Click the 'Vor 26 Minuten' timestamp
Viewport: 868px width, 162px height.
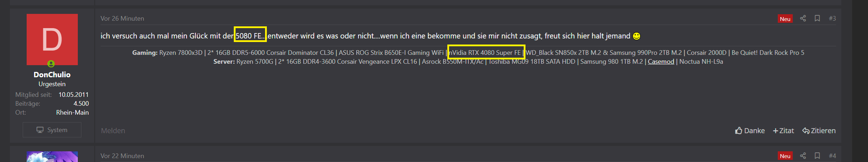tap(122, 19)
